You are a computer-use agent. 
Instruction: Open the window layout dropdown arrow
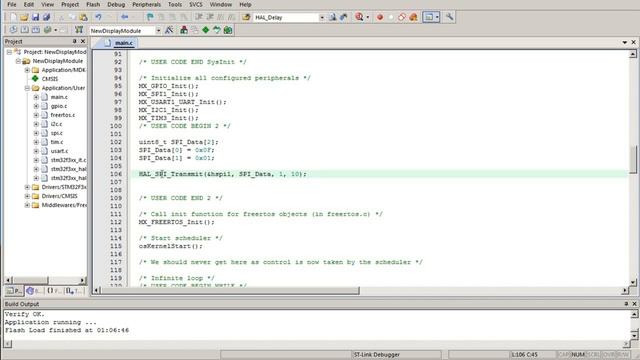pyautogui.click(x=437, y=17)
